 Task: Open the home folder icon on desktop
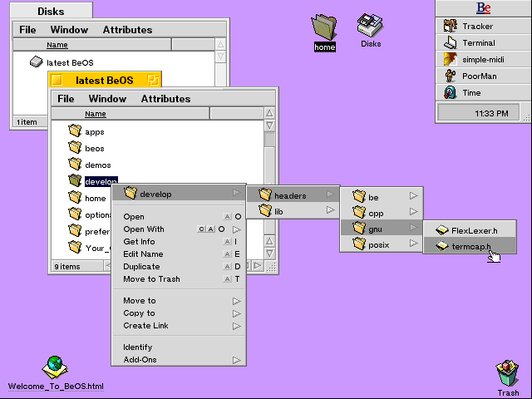pyautogui.click(x=324, y=27)
